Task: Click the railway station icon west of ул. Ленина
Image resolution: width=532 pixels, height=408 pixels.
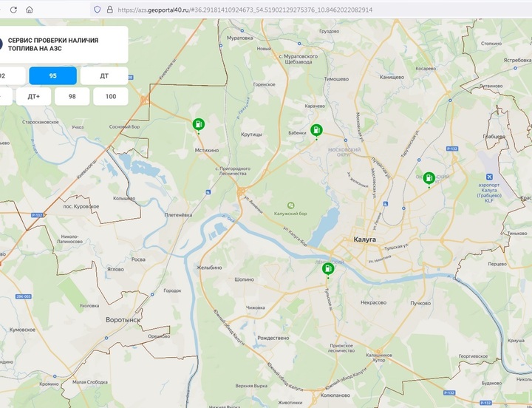Action: coord(386,204)
